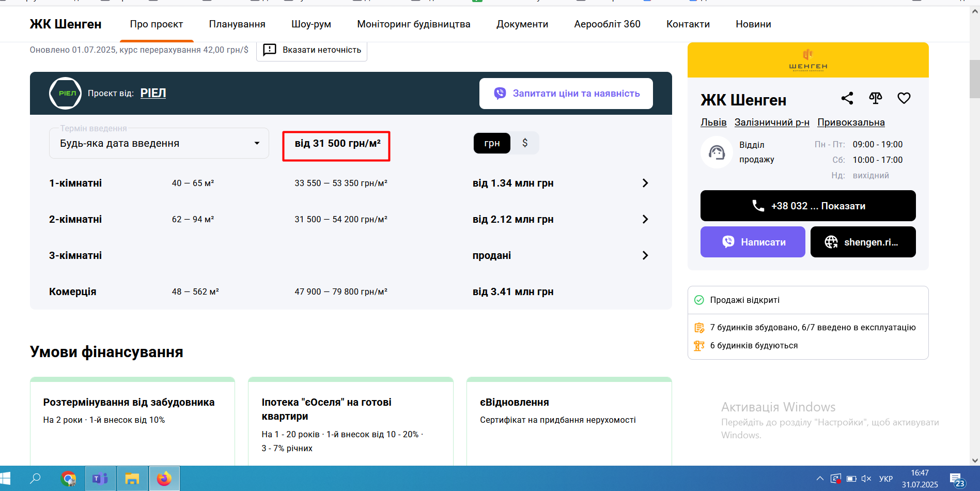Follow Привокзальна link
Image resolution: width=980 pixels, height=491 pixels.
coord(851,122)
